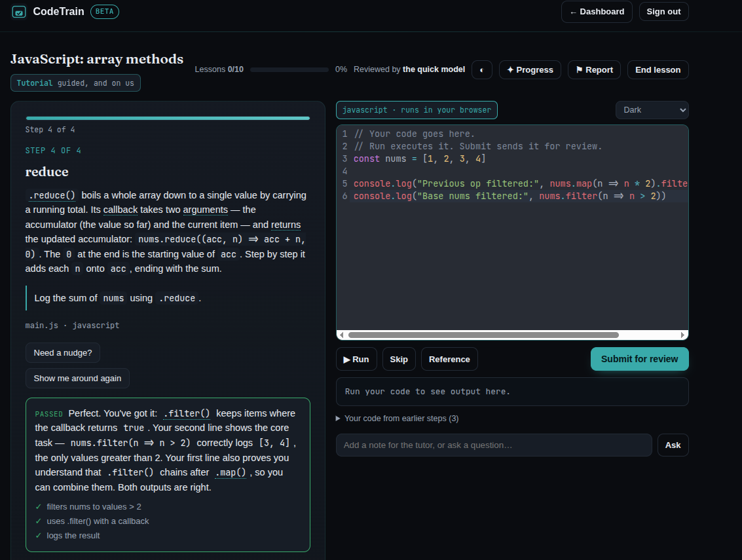Viewport: 742px width, 560px height.
Task: Run the code with the play button
Action: coord(356,360)
